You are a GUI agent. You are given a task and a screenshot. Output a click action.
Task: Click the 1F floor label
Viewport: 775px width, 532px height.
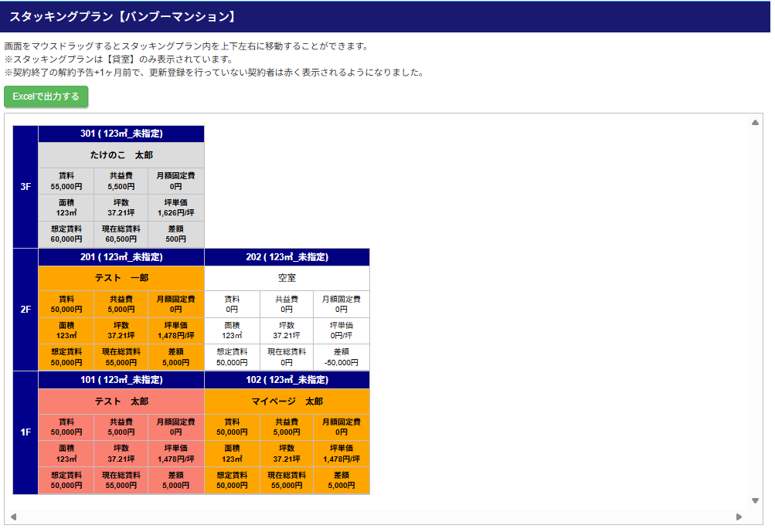[x=25, y=432]
